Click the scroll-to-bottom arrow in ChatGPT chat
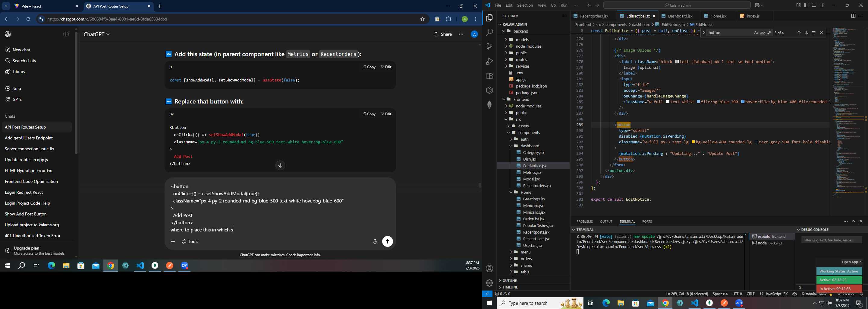Image resolution: width=868 pixels, height=309 pixels. [280, 165]
